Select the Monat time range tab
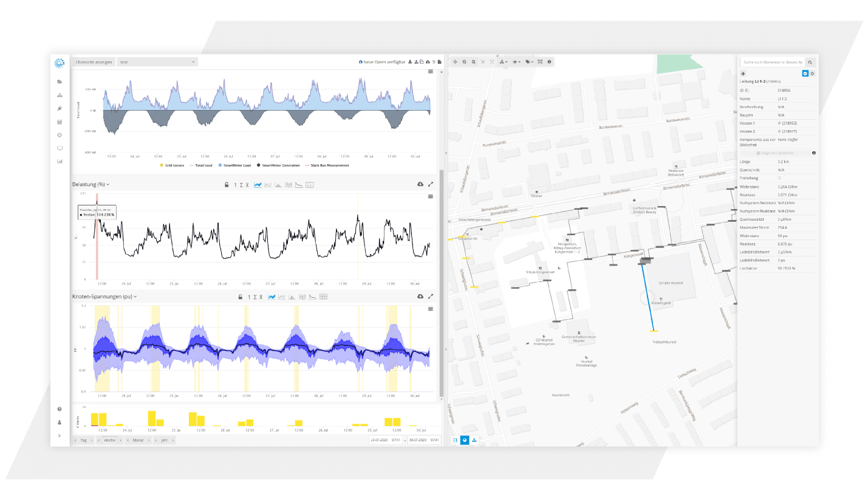The height and width of the screenshot is (499, 868). click(138, 440)
